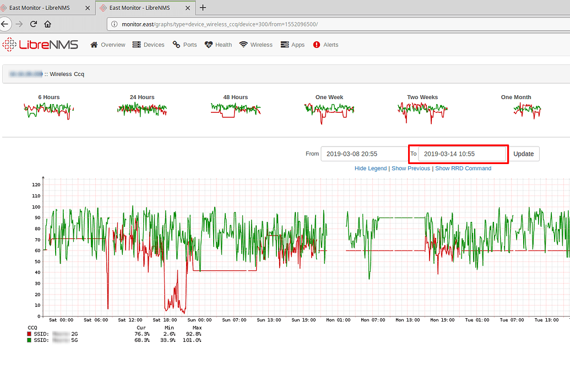The image size is (570, 392).
Task: Click the Overview home icon
Action: click(93, 45)
